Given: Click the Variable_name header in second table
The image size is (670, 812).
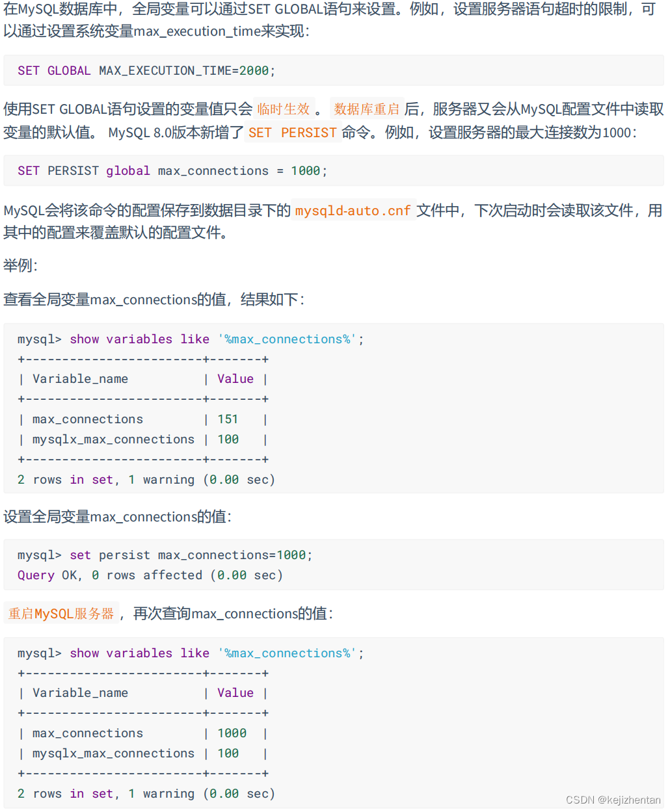Looking at the screenshot, I should 80,693.
